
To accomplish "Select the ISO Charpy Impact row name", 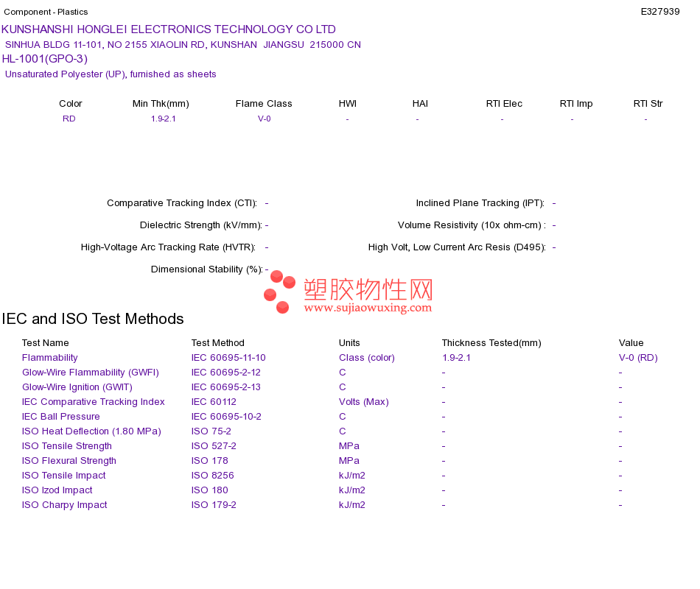I will (64, 504).
